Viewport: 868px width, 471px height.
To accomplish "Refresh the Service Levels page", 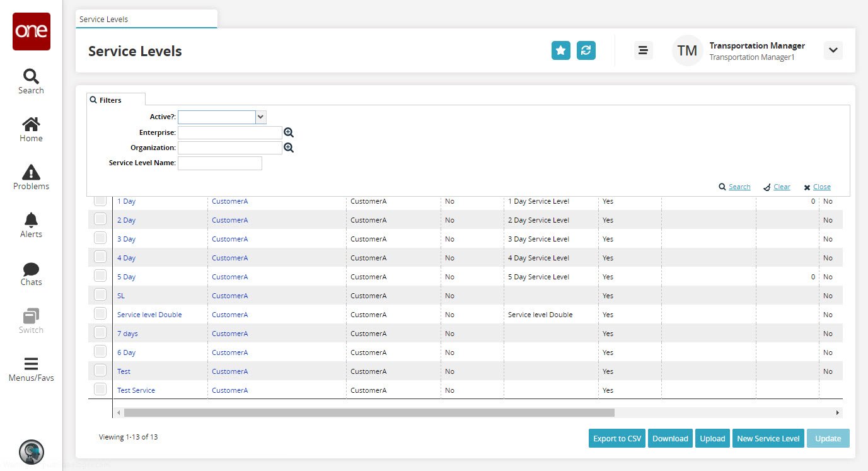I will 586,50.
